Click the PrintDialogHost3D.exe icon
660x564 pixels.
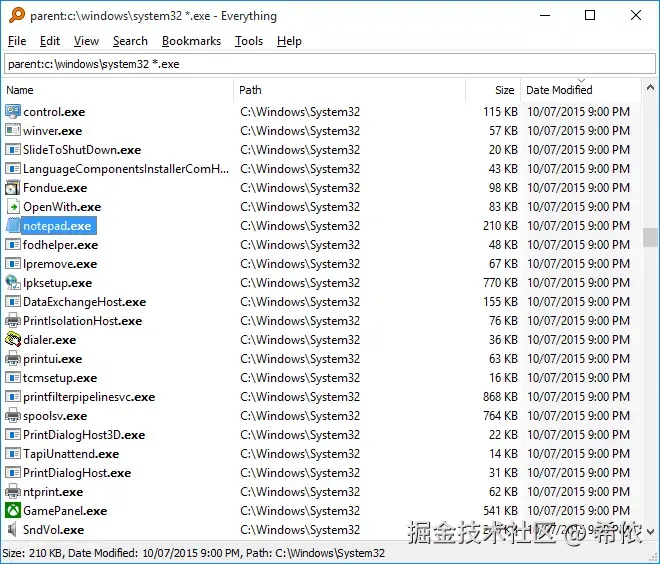pyautogui.click(x=13, y=435)
